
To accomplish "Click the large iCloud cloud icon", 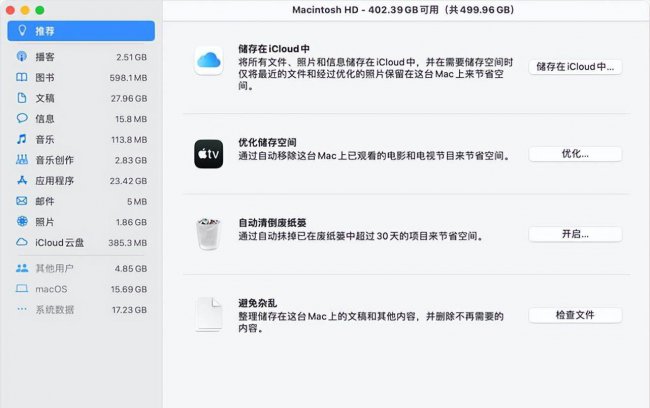I will pyautogui.click(x=209, y=61).
